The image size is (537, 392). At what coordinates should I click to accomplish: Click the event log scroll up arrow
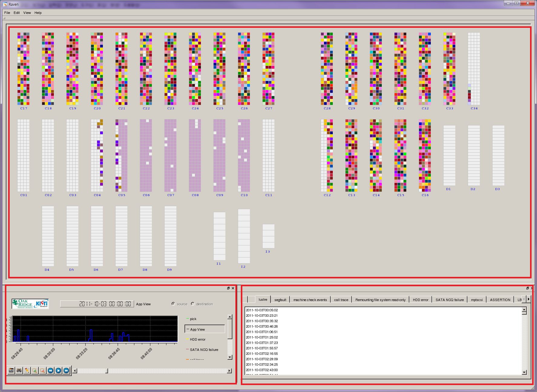[524, 309]
